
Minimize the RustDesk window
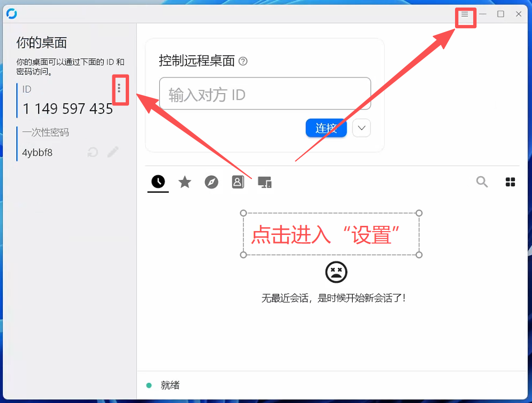(x=483, y=14)
